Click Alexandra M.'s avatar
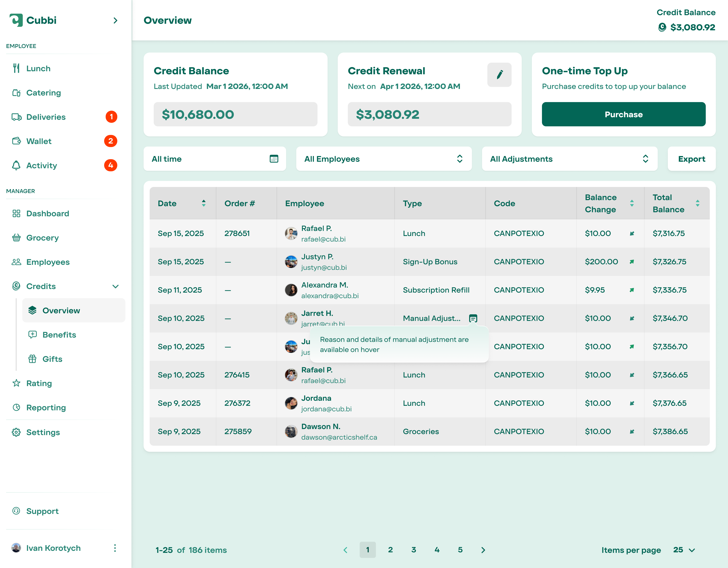Viewport: 728px width, 568px height. pos(291,290)
